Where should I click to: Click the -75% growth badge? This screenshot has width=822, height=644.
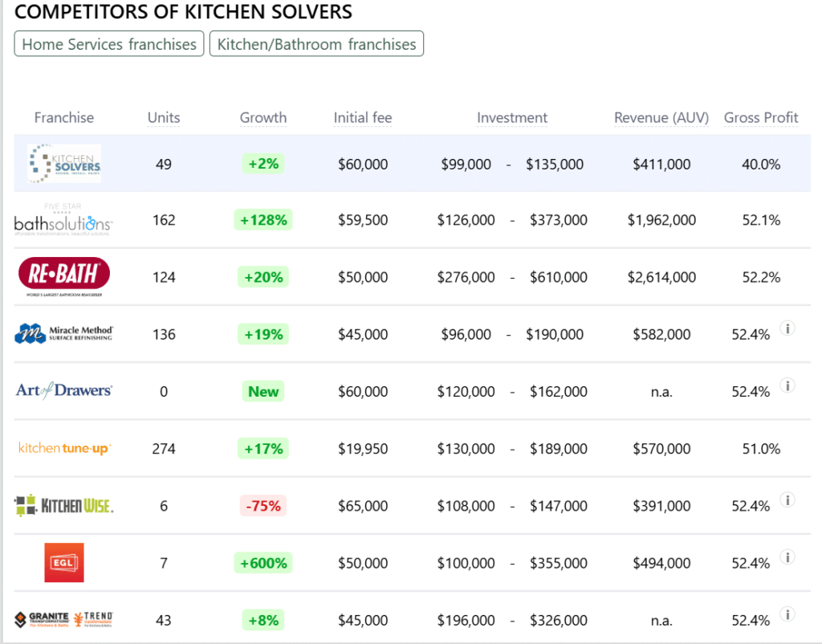click(x=263, y=506)
